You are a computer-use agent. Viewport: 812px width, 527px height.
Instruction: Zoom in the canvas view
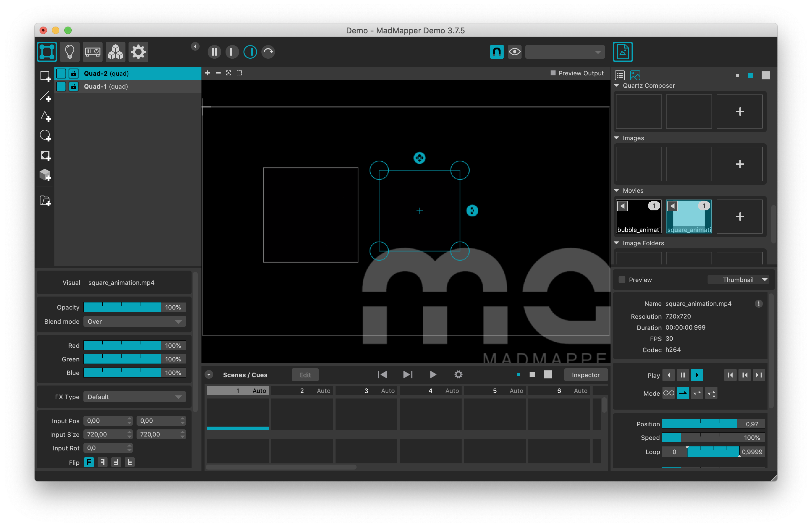coord(207,73)
